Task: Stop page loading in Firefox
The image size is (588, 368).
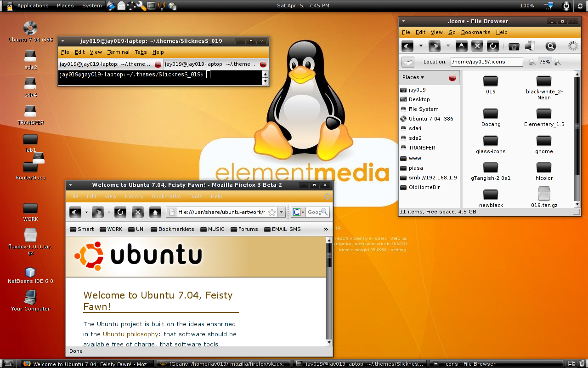Action: (138, 212)
